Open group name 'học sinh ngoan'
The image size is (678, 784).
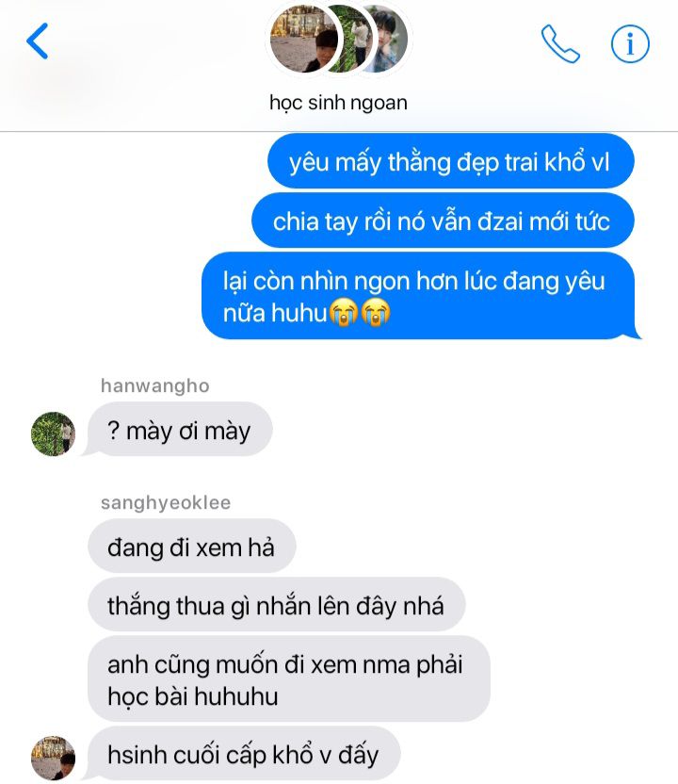point(338,103)
